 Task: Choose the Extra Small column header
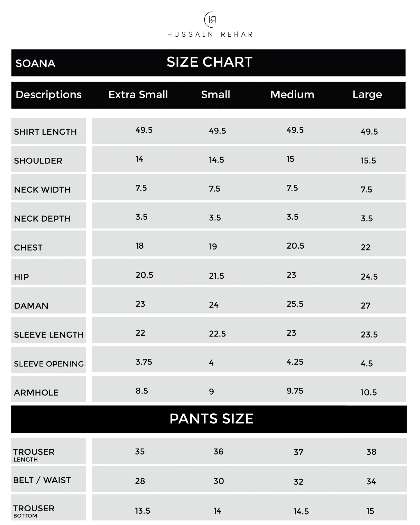click(x=138, y=95)
